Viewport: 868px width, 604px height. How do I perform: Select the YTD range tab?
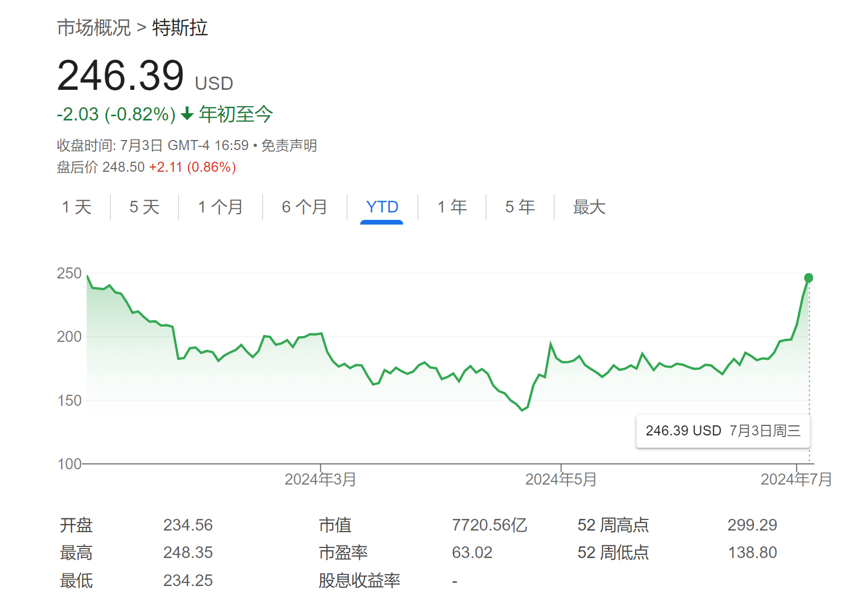[382, 207]
